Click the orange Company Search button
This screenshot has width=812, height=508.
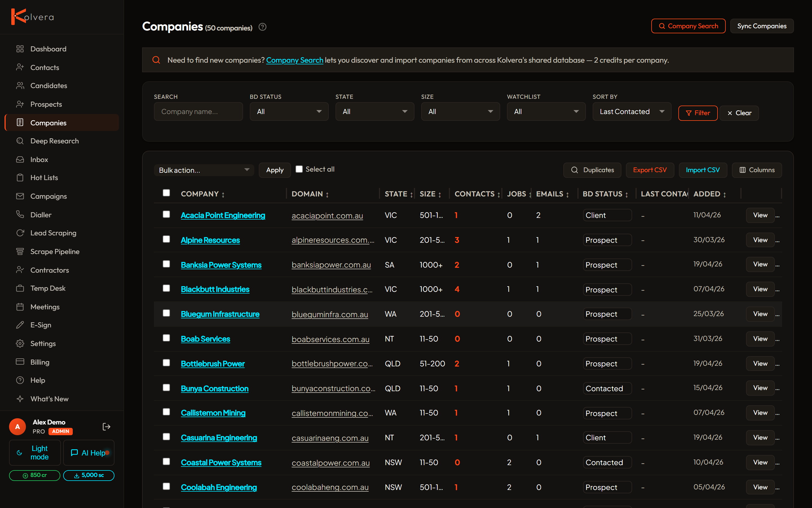tap(688, 26)
